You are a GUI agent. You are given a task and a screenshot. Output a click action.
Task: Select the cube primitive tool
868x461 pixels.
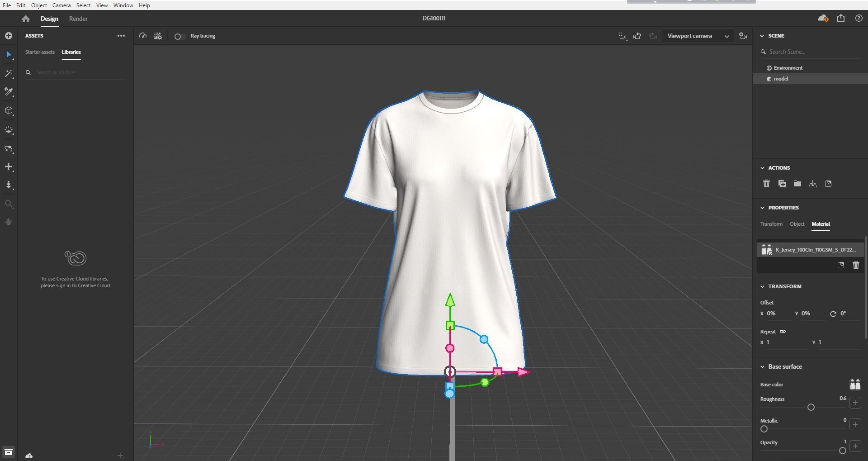(9, 111)
